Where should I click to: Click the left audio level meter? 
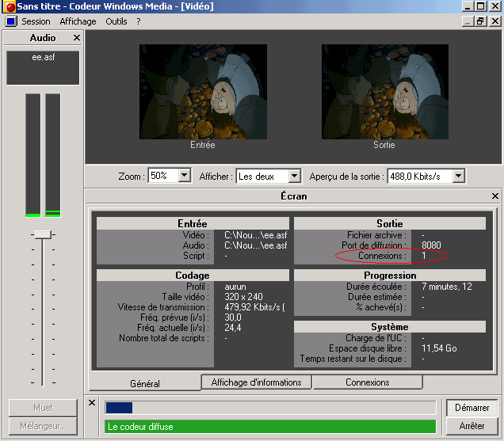pyautogui.click(x=33, y=155)
